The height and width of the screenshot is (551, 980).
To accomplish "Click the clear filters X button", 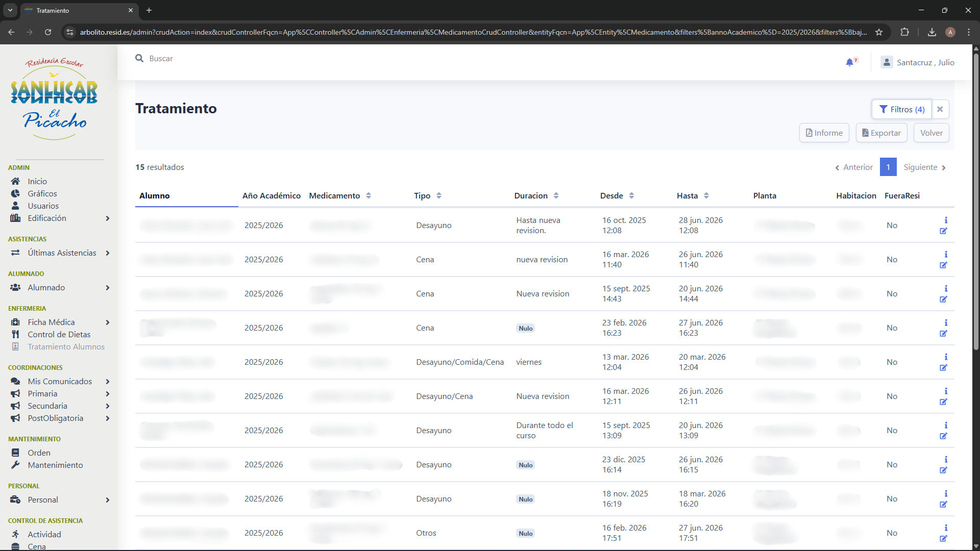I will coord(940,109).
